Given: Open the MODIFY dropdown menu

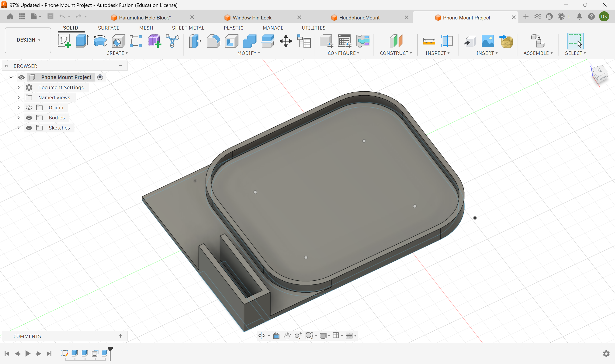Looking at the screenshot, I should (249, 53).
